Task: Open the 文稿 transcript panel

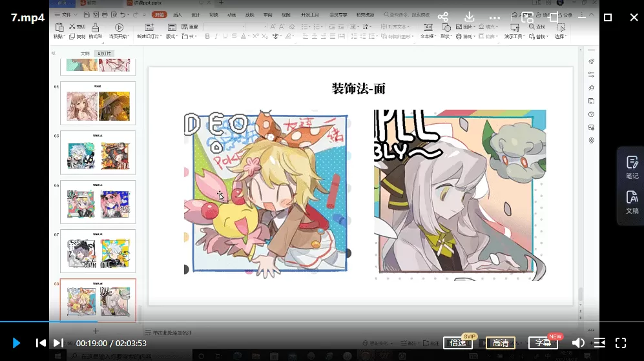Action: click(632, 202)
